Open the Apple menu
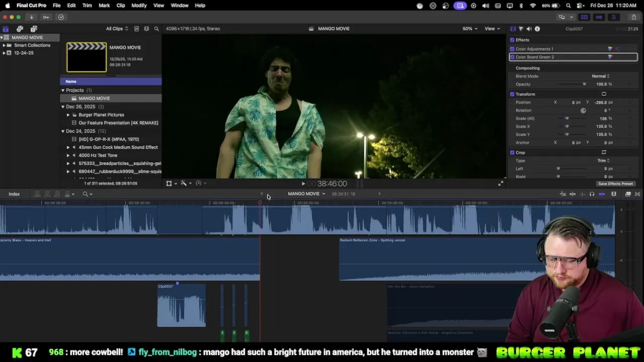 [7, 6]
